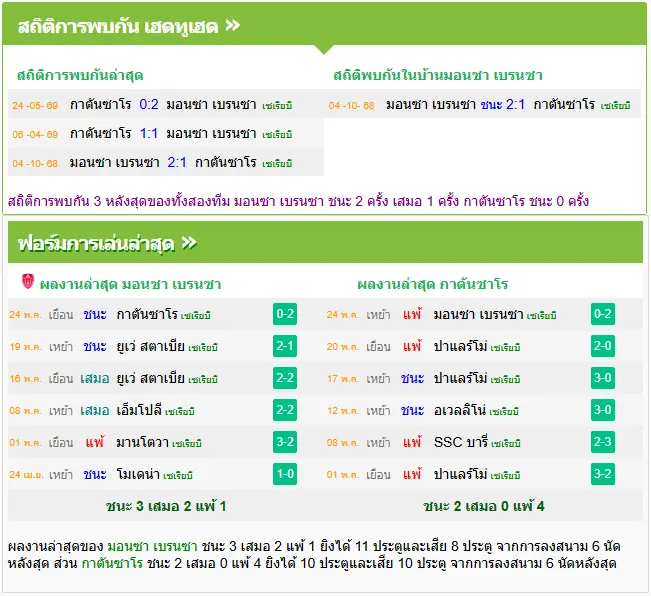
Task: Click the เอ็มโปลี opponent name
Action: [139, 410]
